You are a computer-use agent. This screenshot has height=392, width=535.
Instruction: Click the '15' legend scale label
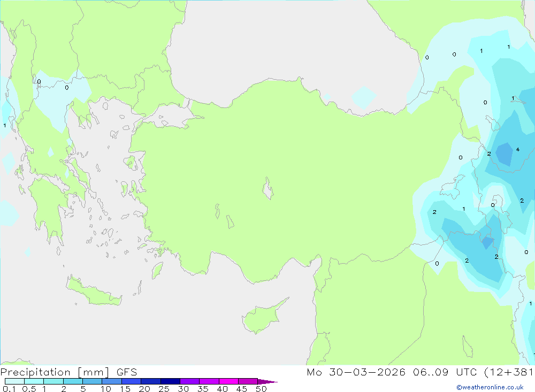click(125, 389)
